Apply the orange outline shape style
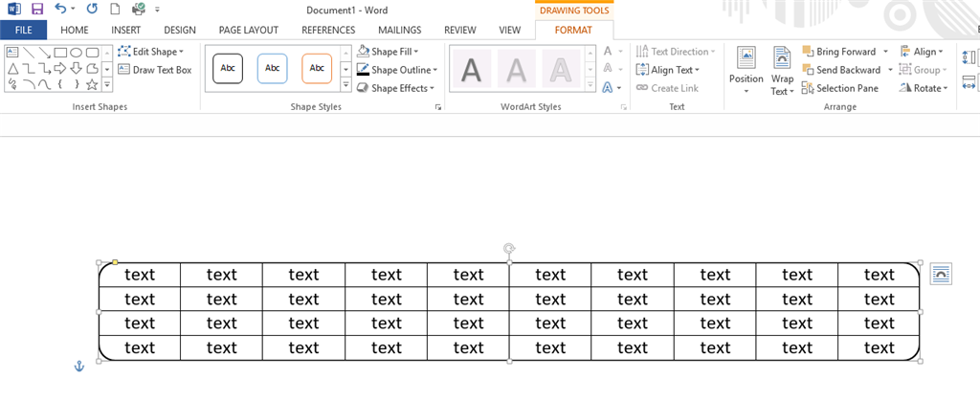The height and width of the screenshot is (401, 980). (317, 68)
